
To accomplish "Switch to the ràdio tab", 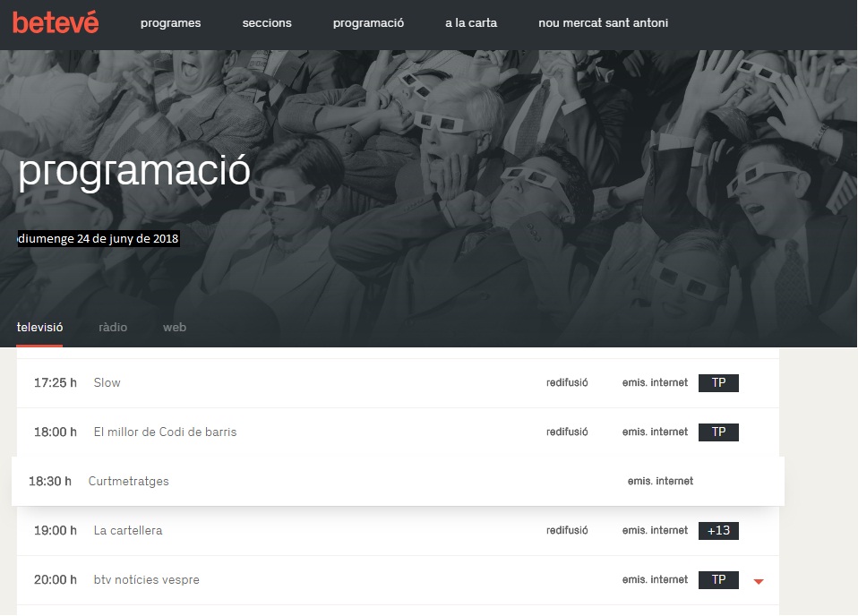I will (x=113, y=328).
